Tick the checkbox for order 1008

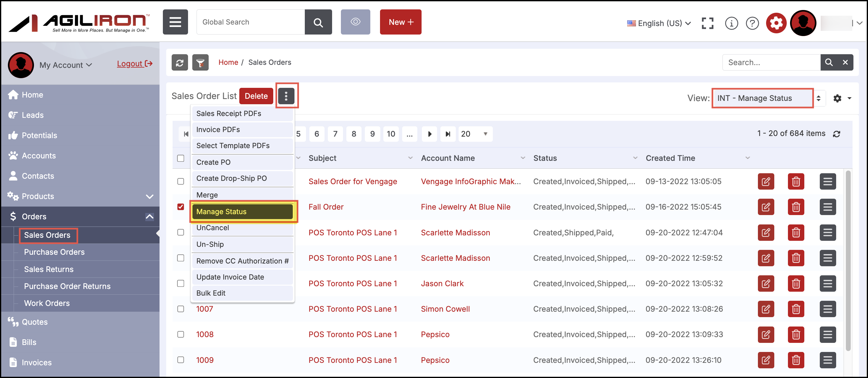click(x=181, y=334)
